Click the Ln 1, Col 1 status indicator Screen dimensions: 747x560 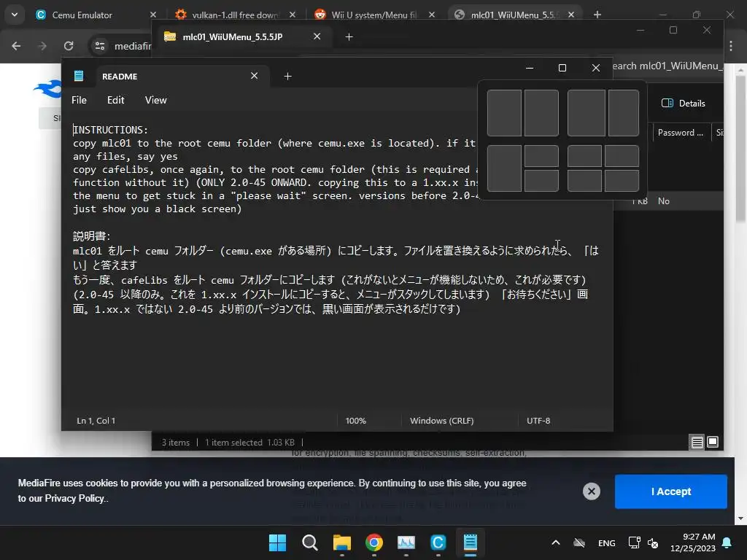[96, 421]
